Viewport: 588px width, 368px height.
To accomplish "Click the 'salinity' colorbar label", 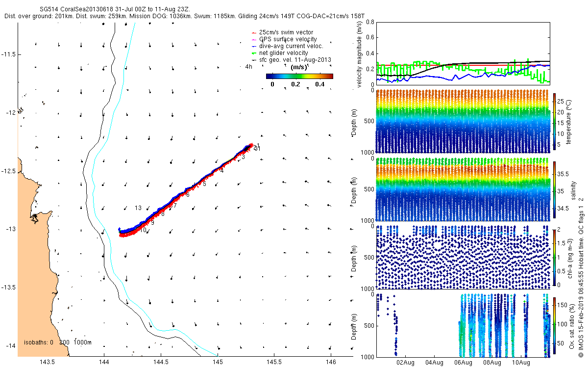I will click(573, 190).
